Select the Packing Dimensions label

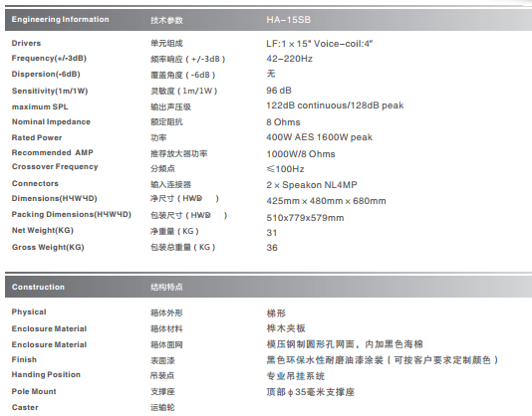(72, 215)
